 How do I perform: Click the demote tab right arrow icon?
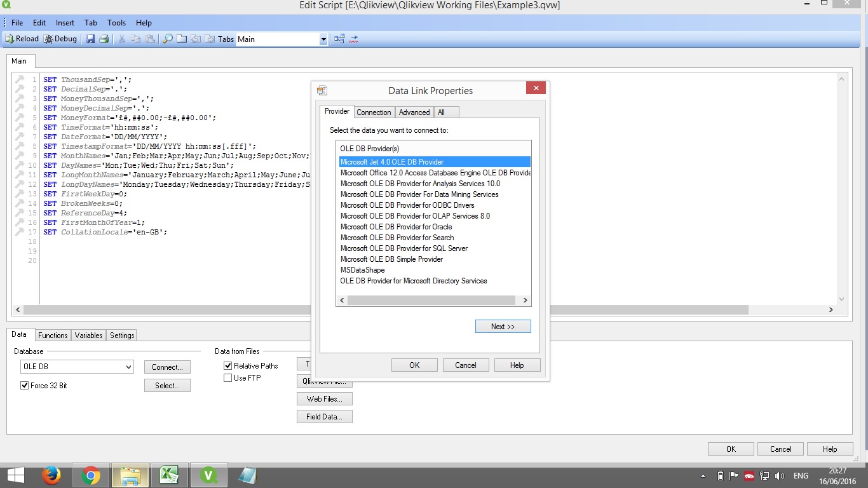pos(209,39)
